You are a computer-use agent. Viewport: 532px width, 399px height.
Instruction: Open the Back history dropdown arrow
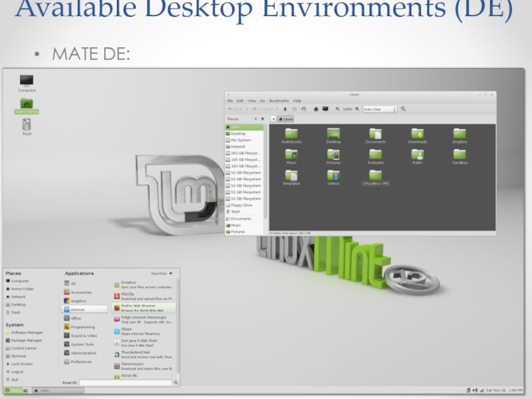tap(247, 109)
